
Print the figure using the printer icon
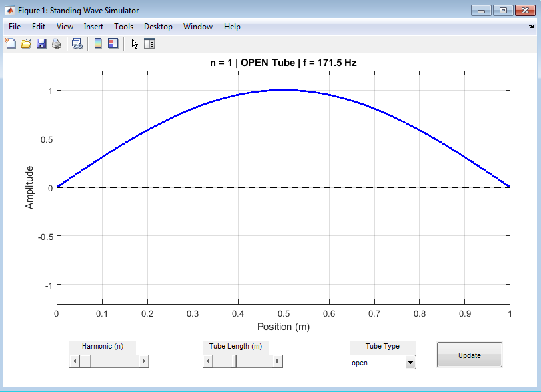[57, 44]
